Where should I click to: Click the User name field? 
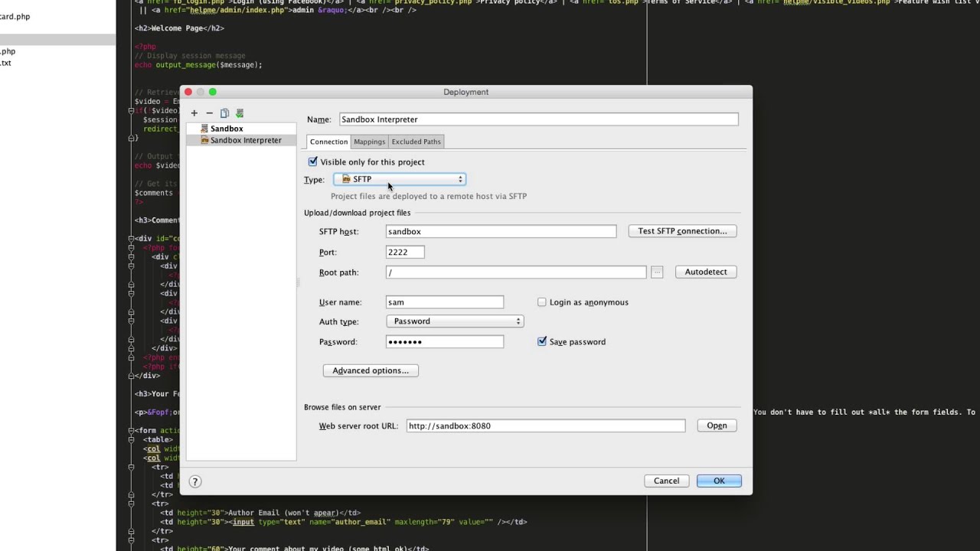click(445, 302)
